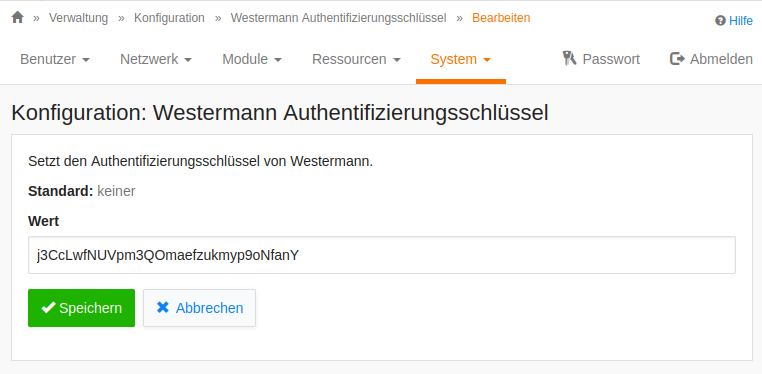
Task: Open the Benutzer dropdown menu
Action: point(55,59)
